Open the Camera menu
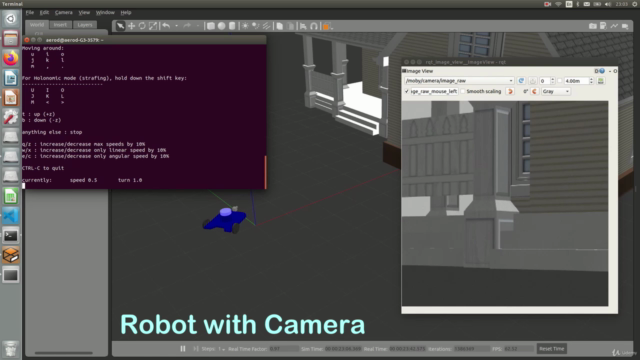This screenshot has height=360, width=640. pos(64,12)
